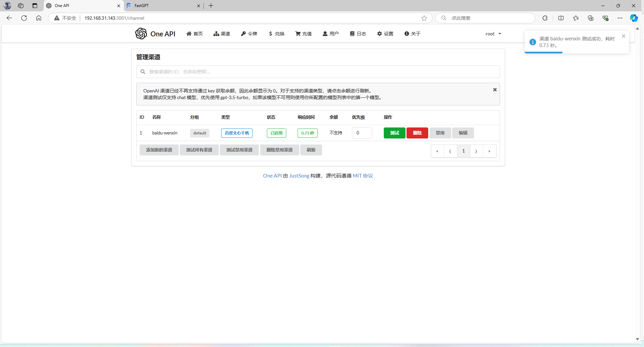The width and height of the screenshot is (644, 347).
Task: Open the 兑换 redemption menu
Action: 277,34
